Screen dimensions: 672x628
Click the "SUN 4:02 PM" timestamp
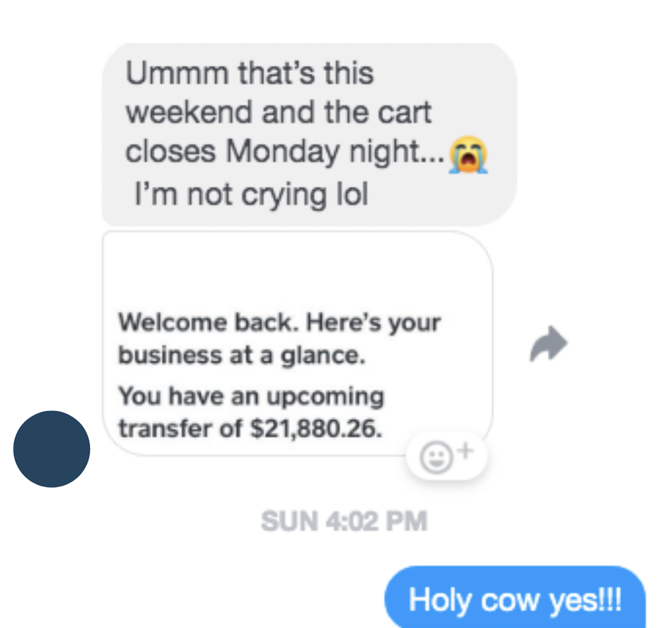pyautogui.click(x=344, y=521)
